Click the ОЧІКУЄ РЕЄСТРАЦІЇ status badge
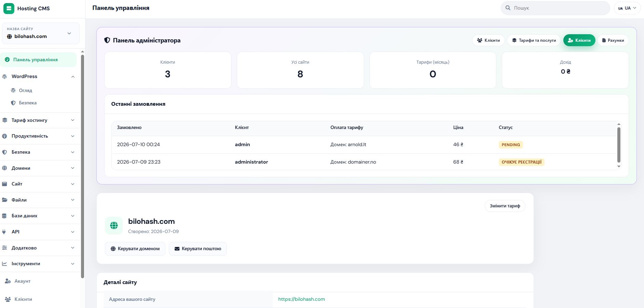Viewport: 644px width, 308px height. (x=522, y=162)
